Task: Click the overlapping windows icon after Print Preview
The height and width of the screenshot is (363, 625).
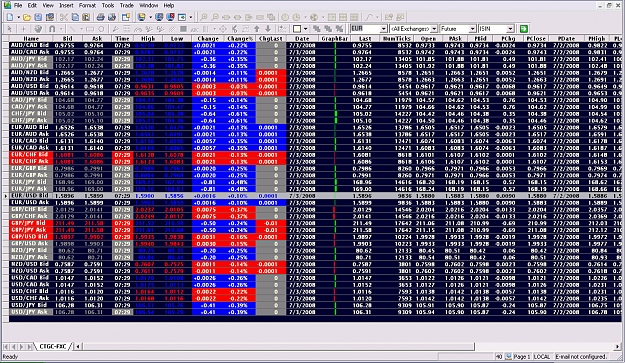Action: pos(126,17)
